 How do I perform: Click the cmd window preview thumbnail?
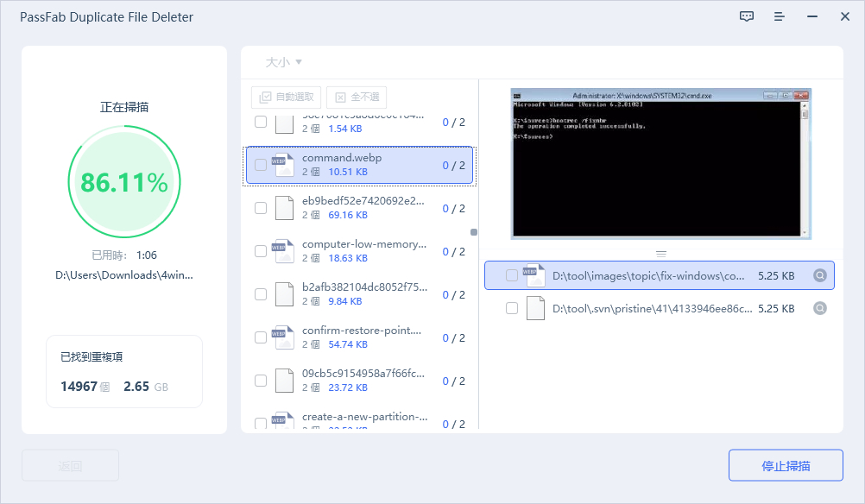(x=660, y=163)
